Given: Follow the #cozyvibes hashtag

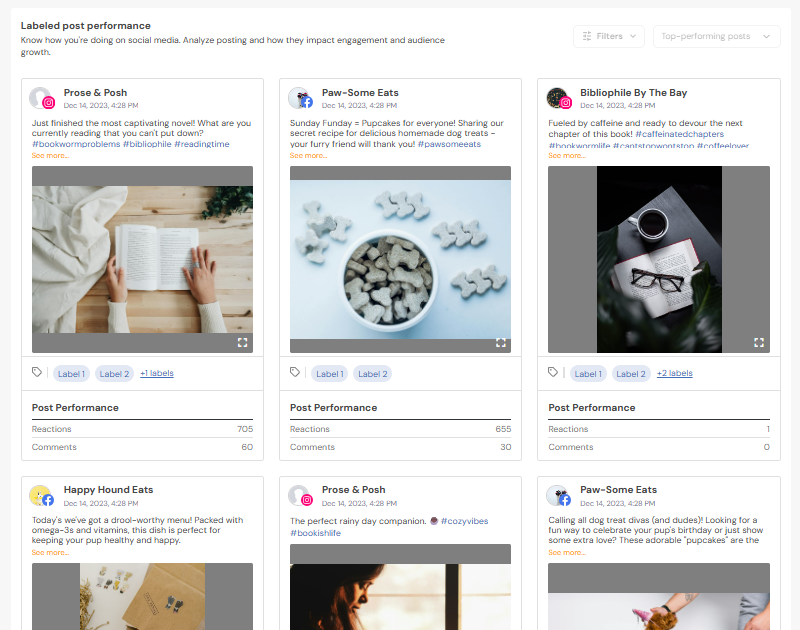Looking at the screenshot, I should click(464, 521).
